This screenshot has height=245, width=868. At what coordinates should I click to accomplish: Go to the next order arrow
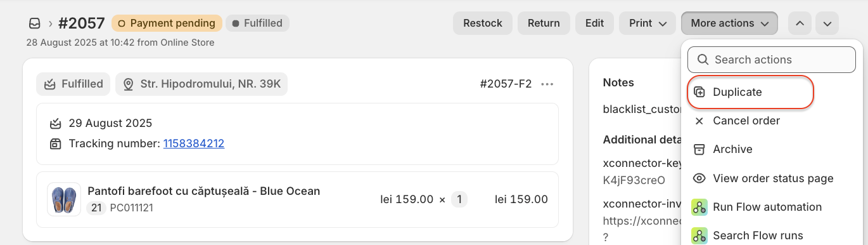(827, 23)
